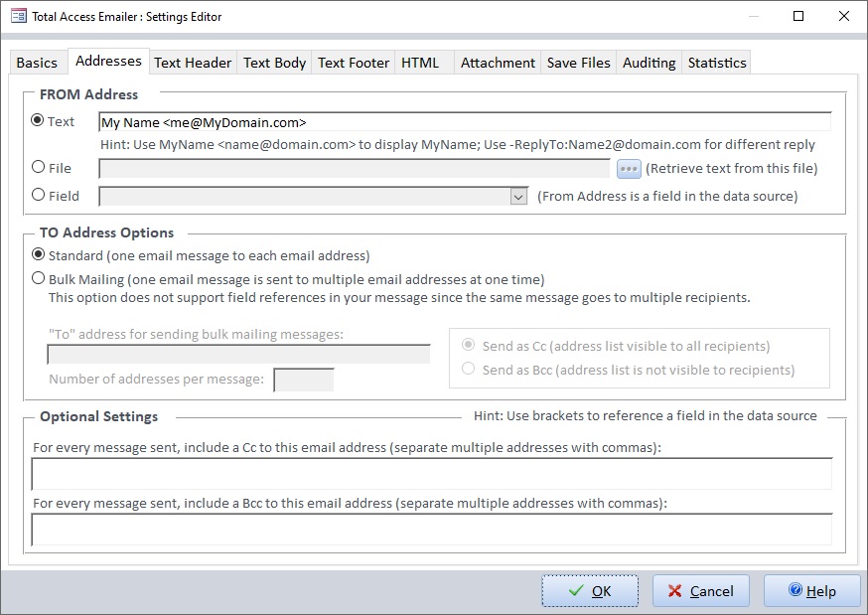868x615 pixels.
Task: Select the Send as Cc radio button
Action: (469, 345)
